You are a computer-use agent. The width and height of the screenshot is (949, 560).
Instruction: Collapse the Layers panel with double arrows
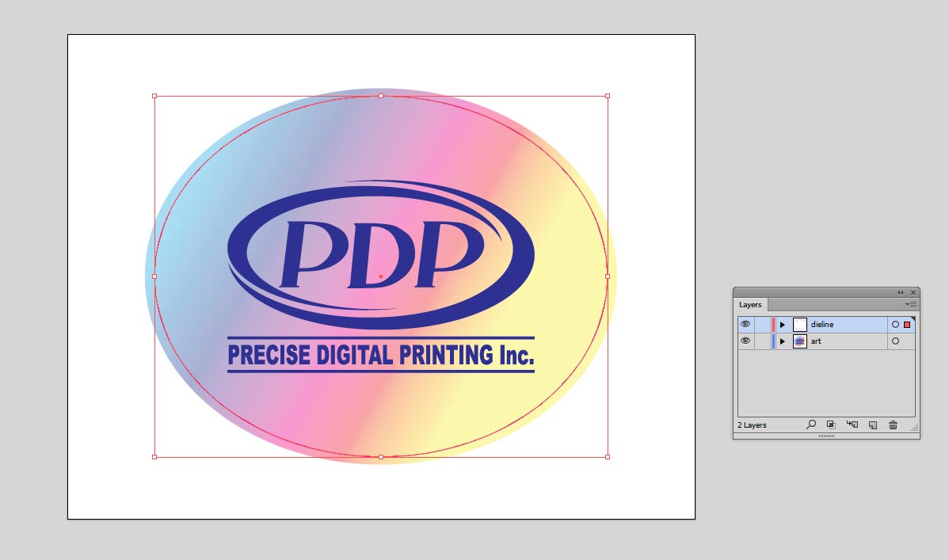900,292
